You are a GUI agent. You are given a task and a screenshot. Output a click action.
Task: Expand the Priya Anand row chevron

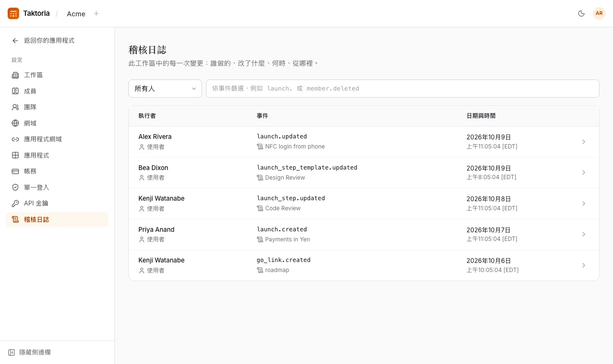click(x=584, y=234)
